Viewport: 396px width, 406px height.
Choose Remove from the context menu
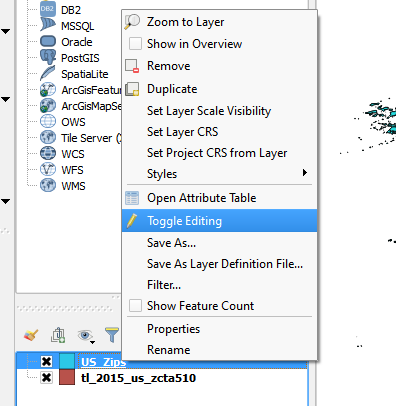coord(219,66)
